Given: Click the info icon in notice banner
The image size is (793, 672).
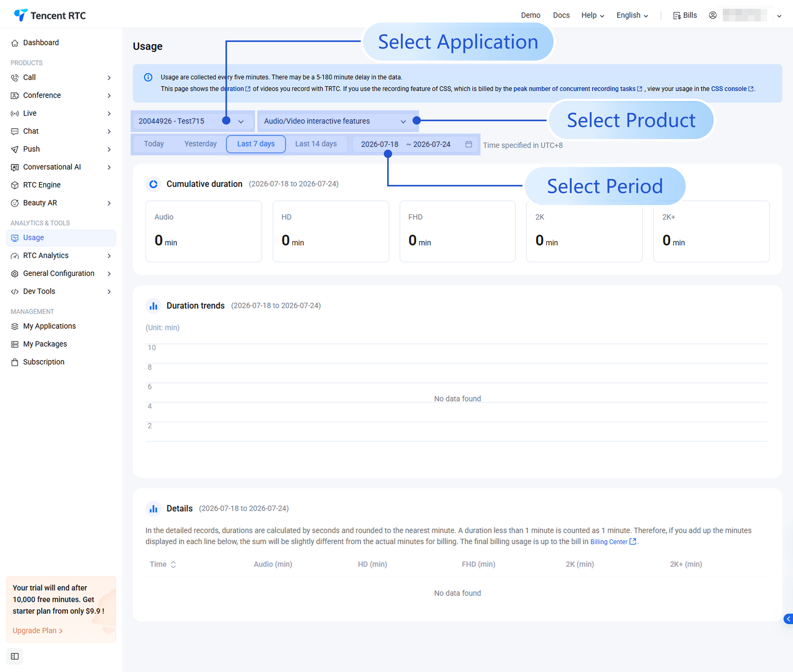Looking at the screenshot, I should point(148,77).
